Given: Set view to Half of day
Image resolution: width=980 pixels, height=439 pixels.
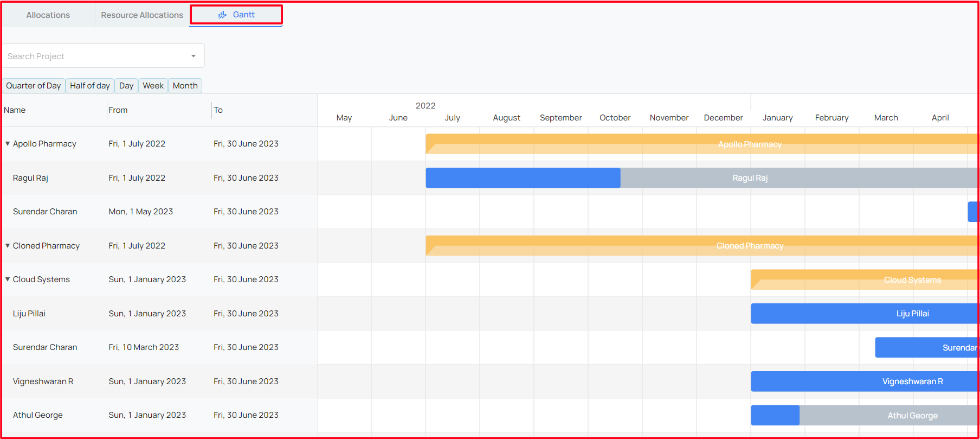Looking at the screenshot, I should click(90, 86).
